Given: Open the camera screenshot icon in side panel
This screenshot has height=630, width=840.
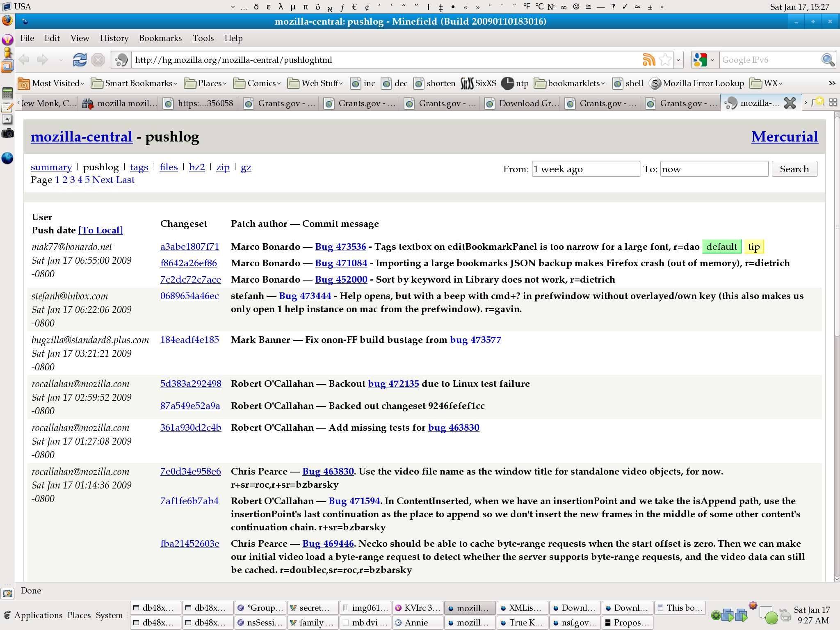Looking at the screenshot, I should [x=7, y=133].
